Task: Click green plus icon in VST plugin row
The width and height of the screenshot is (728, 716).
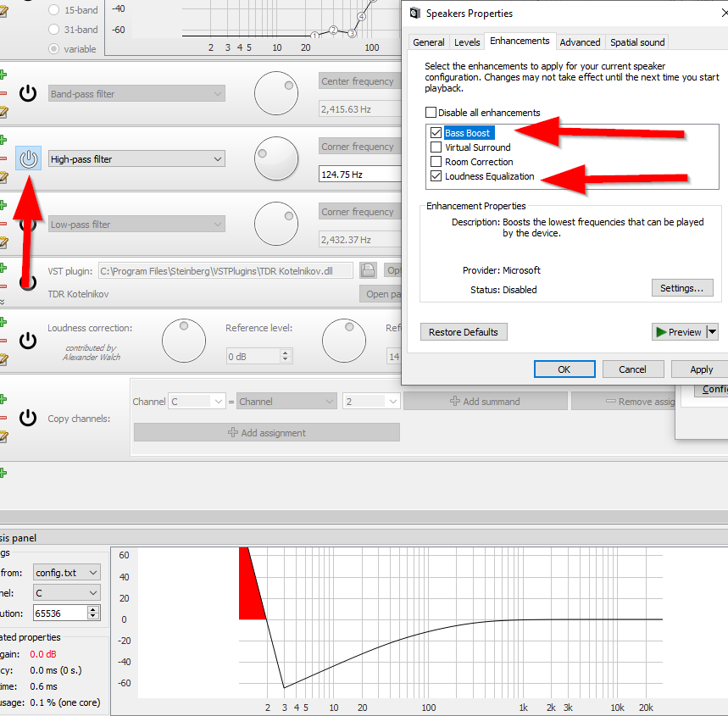Action: [3, 268]
